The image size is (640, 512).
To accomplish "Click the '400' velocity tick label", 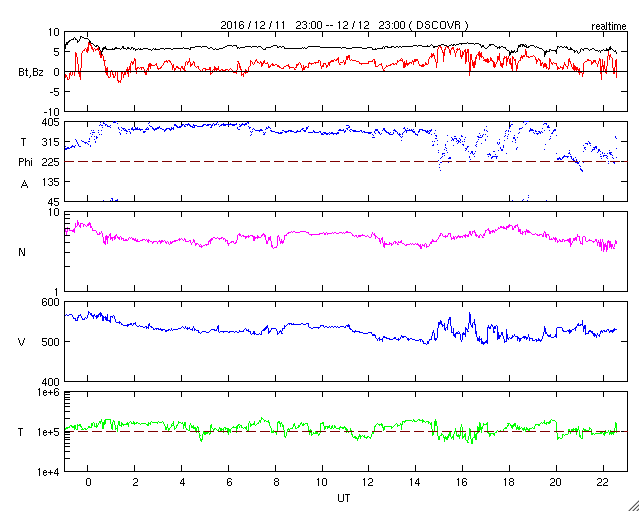I will pyautogui.click(x=51, y=382).
